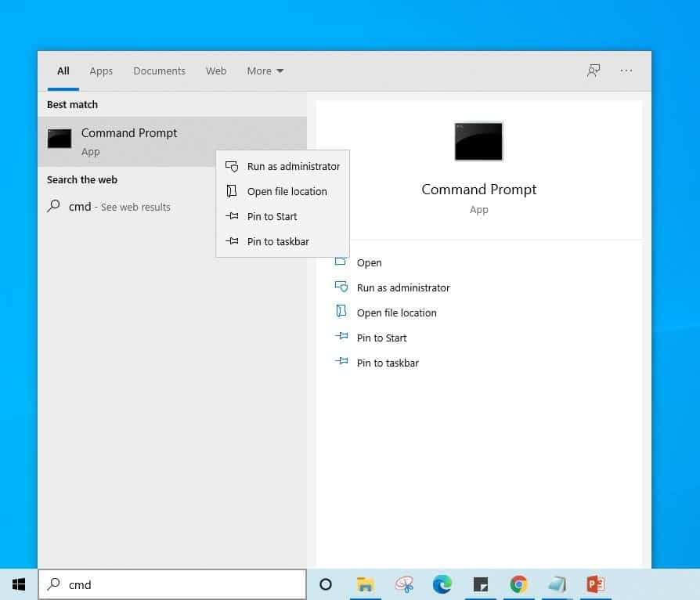Open Microsoft Edge from the taskbar
700x600 pixels.
[x=442, y=584]
